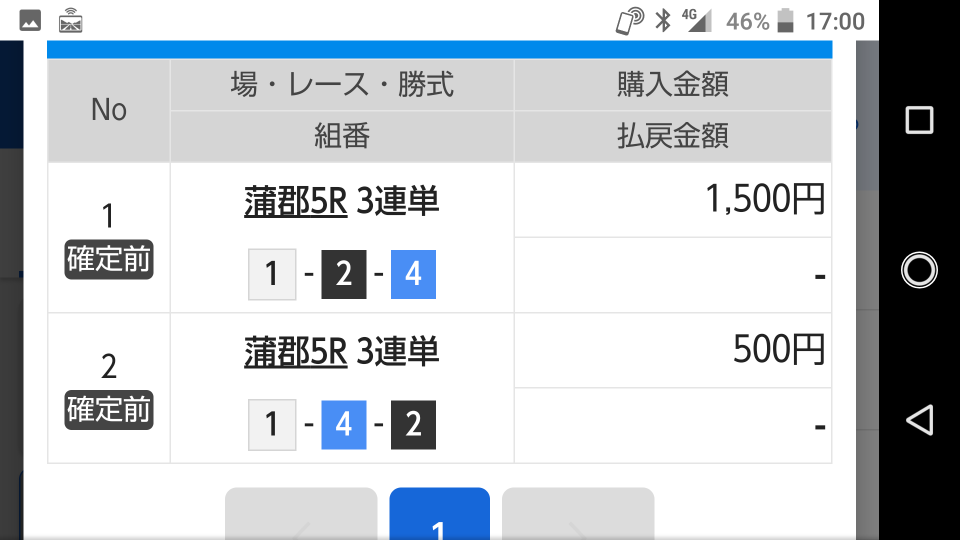Tap the NFC phone status icon
960x540 pixels.
[629, 21]
